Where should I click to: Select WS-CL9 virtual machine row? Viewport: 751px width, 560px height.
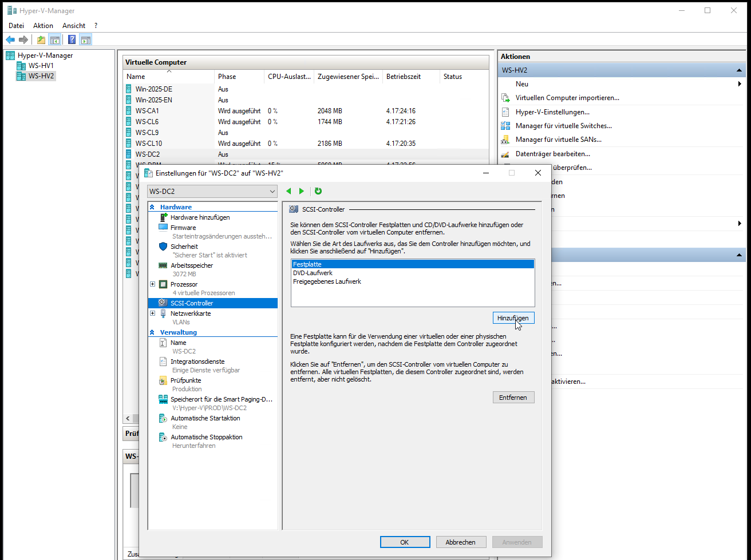306,133
